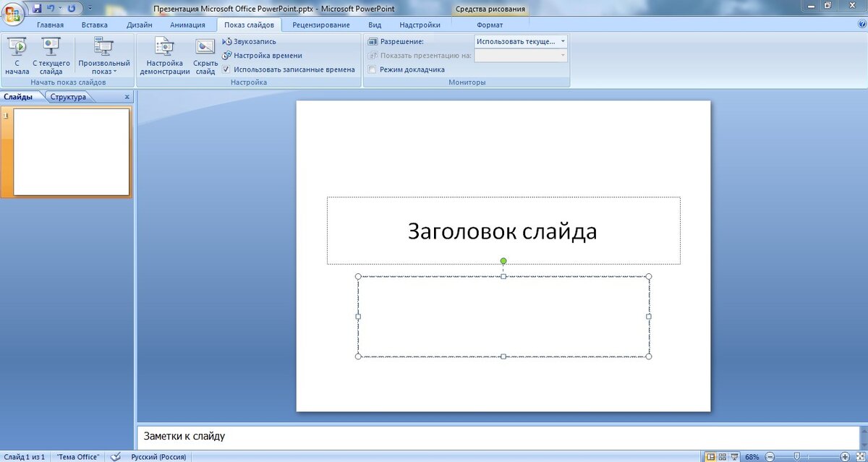This screenshot has width=868, height=462.
Task: Open the «Формат» drawing tools tab
Action: tap(490, 25)
